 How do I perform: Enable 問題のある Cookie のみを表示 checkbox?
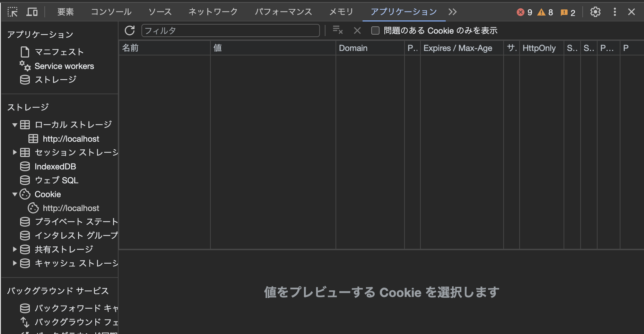(375, 31)
